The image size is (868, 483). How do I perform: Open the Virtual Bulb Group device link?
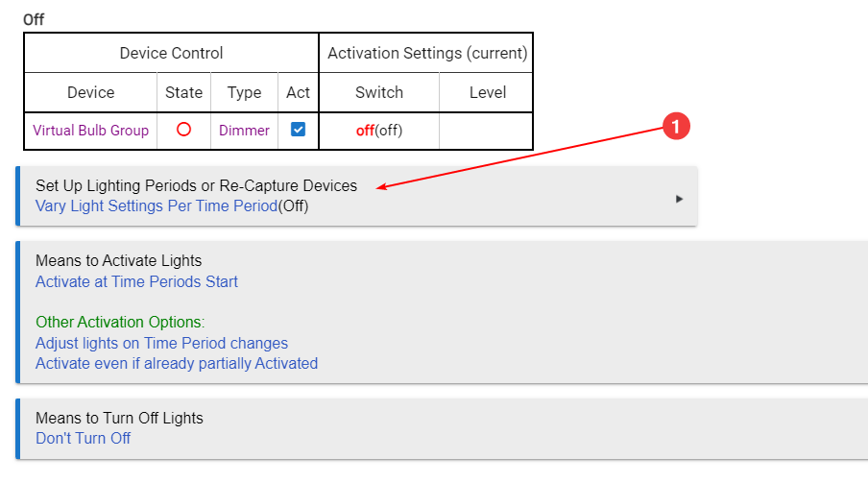point(91,131)
